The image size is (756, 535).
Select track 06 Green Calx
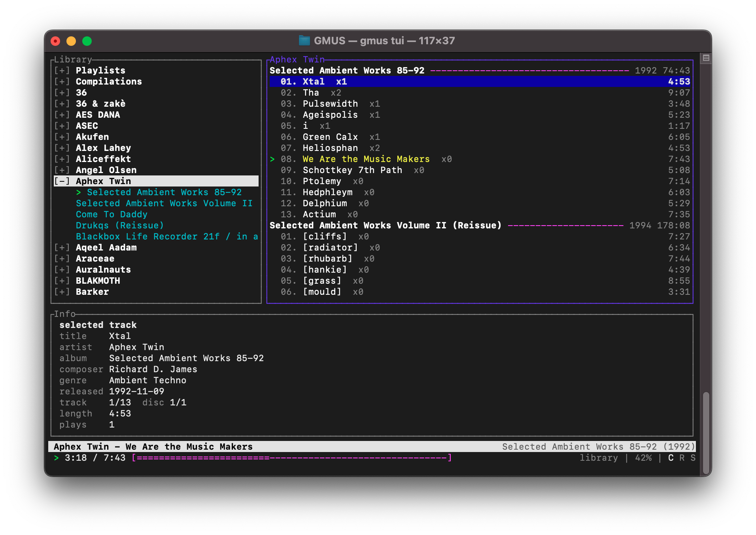480,137
